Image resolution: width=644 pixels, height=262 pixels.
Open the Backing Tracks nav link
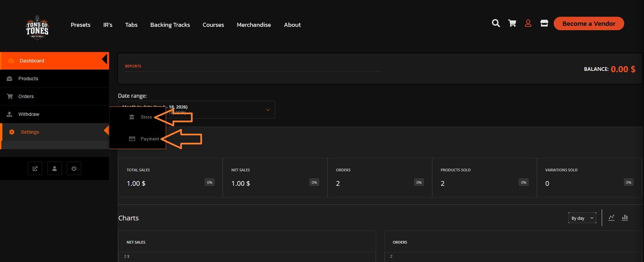pos(170,25)
